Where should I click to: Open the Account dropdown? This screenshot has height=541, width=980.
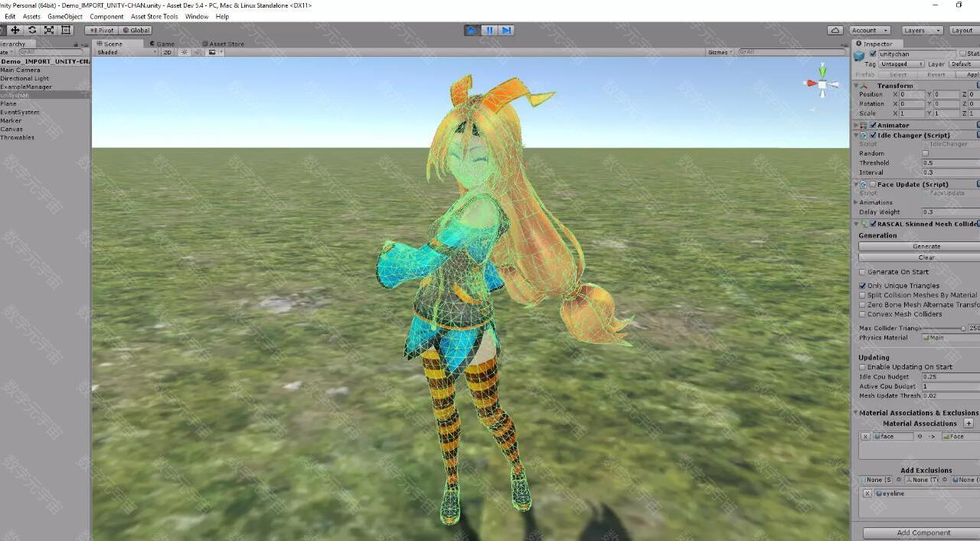870,31
